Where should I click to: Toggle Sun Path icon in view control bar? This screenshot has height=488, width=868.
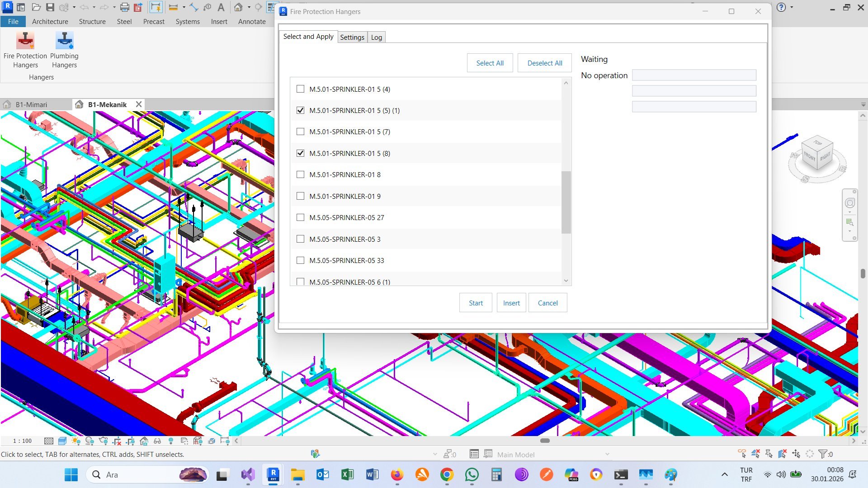[x=76, y=441]
